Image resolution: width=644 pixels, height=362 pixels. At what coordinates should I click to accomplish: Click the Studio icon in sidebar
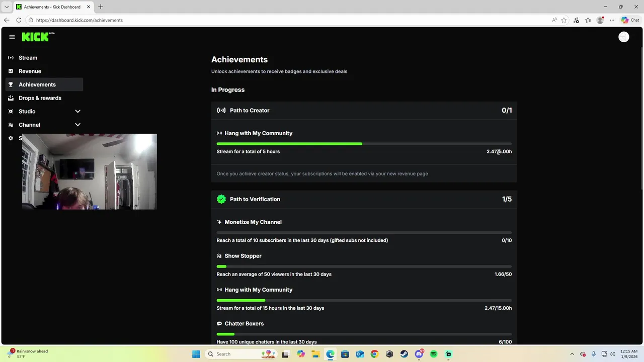(11, 111)
